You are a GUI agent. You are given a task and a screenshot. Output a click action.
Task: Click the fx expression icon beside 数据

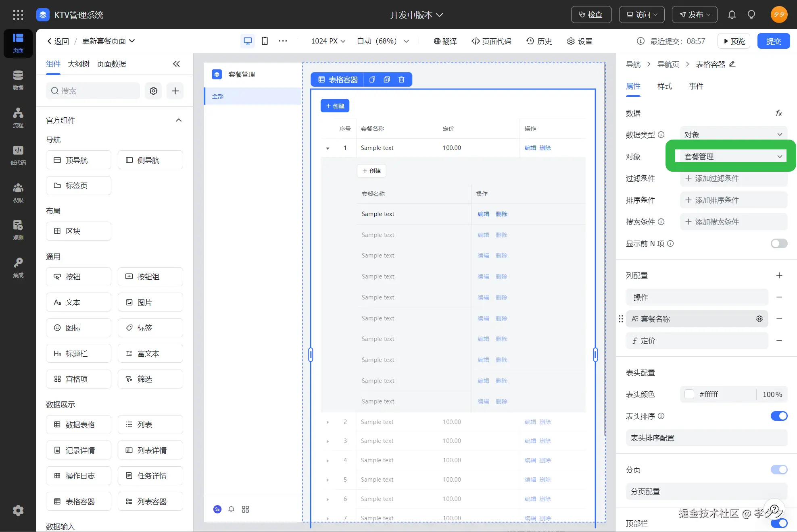click(779, 113)
